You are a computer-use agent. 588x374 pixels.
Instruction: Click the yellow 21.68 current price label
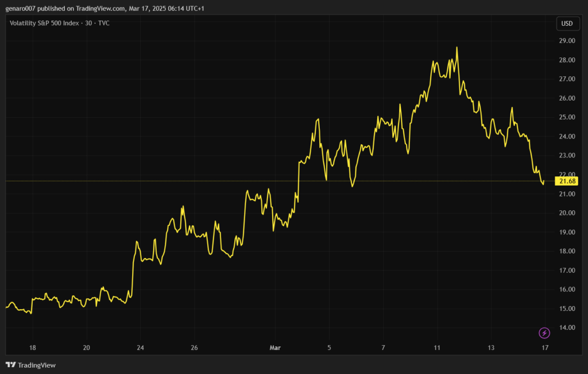(x=567, y=181)
